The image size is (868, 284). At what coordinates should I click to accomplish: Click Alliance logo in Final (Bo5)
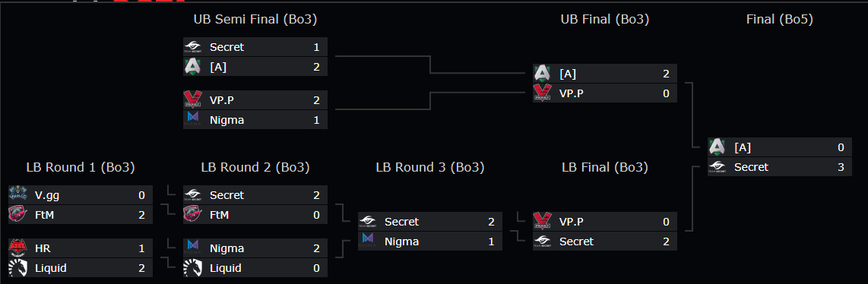[x=717, y=147]
